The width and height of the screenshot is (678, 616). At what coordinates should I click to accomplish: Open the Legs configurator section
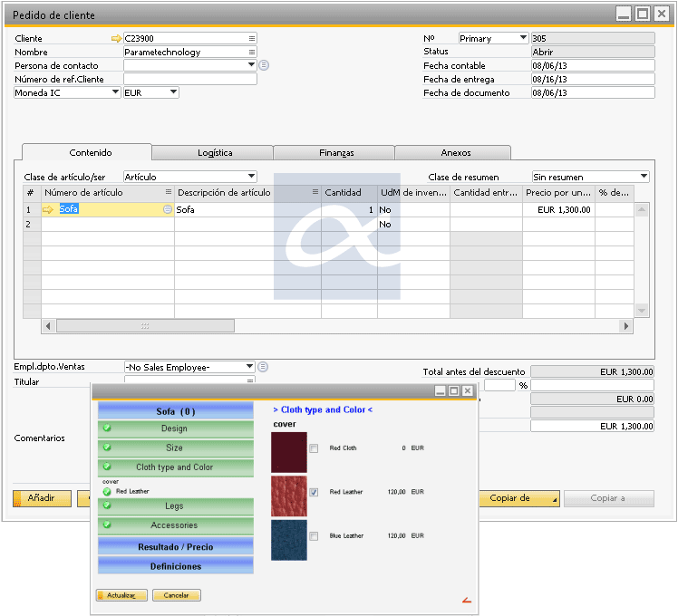(176, 505)
